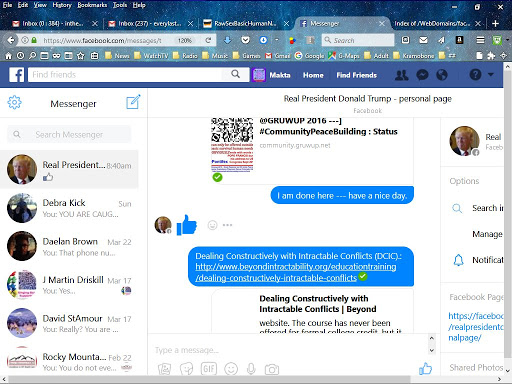Go to Facebook Home link
Image resolution: width=512 pixels, height=384 pixels.
(313, 75)
